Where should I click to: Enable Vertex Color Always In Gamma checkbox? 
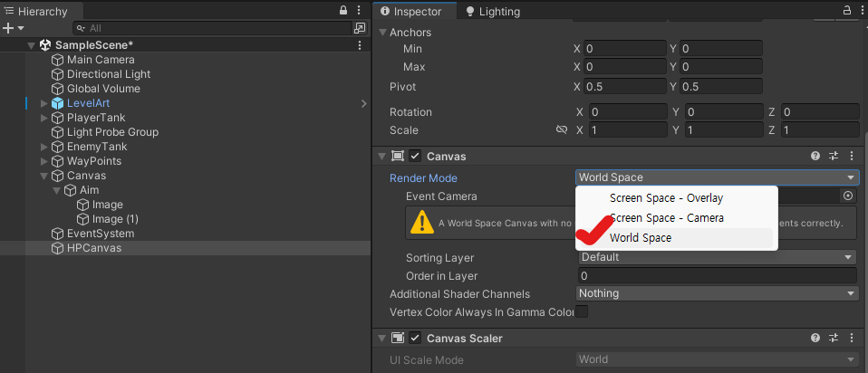click(x=582, y=311)
